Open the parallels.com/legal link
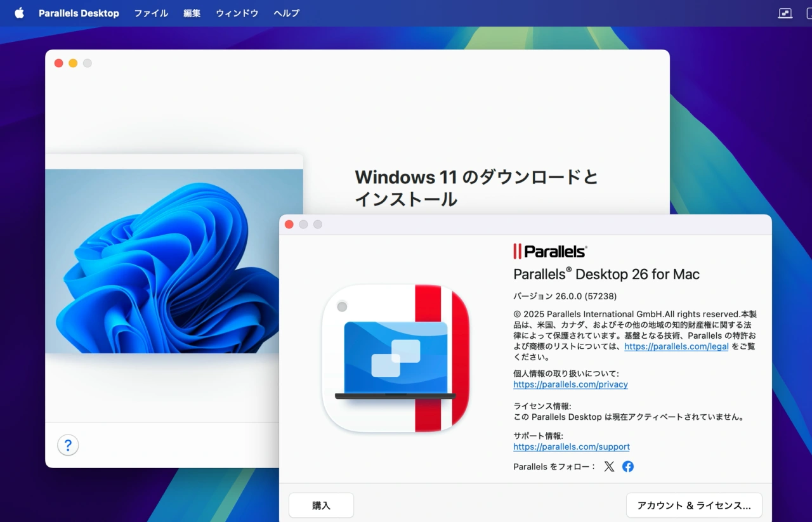The height and width of the screenshot is (522, 812). coord(676,346)
